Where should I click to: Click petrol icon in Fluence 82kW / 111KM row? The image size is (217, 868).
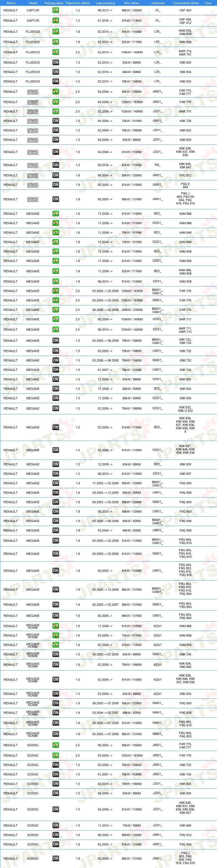55,42
